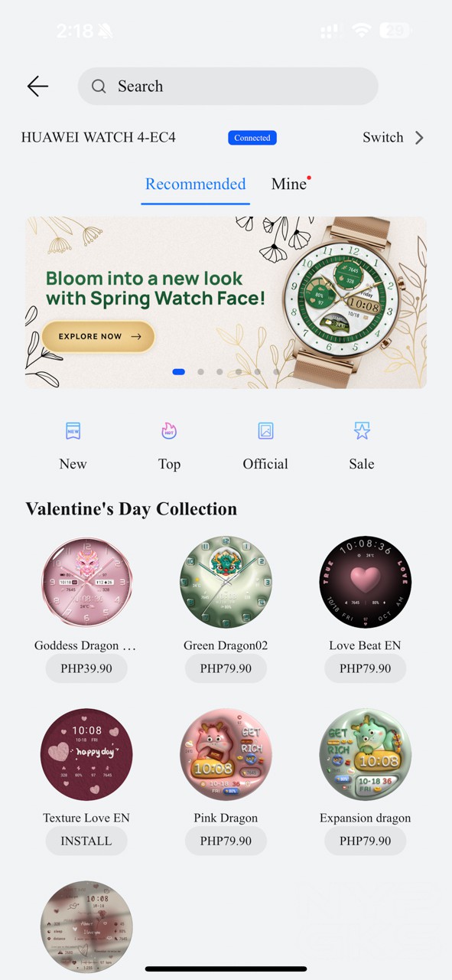Tap the Explore Now banner button
The height and width of the screenshot is (980, 452).
tap(99, 336)
